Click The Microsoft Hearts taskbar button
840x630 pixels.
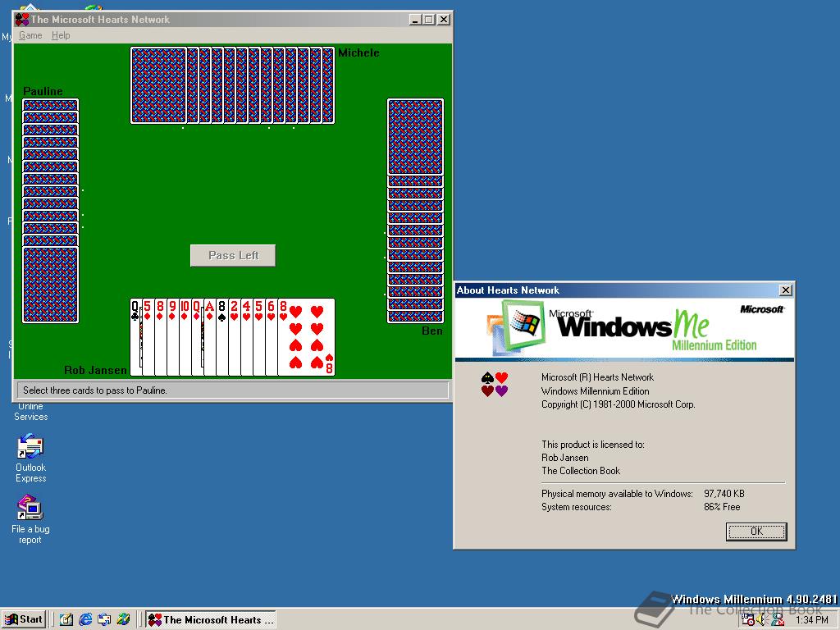tap(211, 620)
